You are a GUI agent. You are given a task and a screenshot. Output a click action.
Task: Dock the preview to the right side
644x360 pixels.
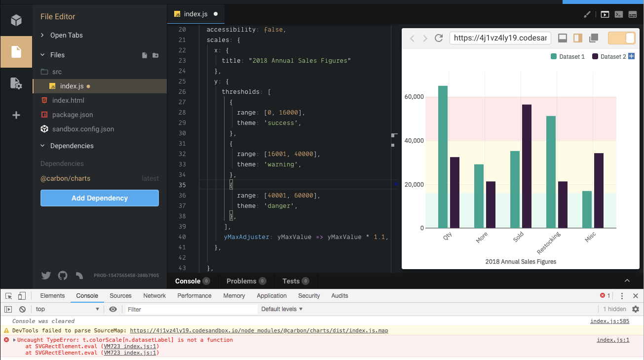(x=578, y=38)
